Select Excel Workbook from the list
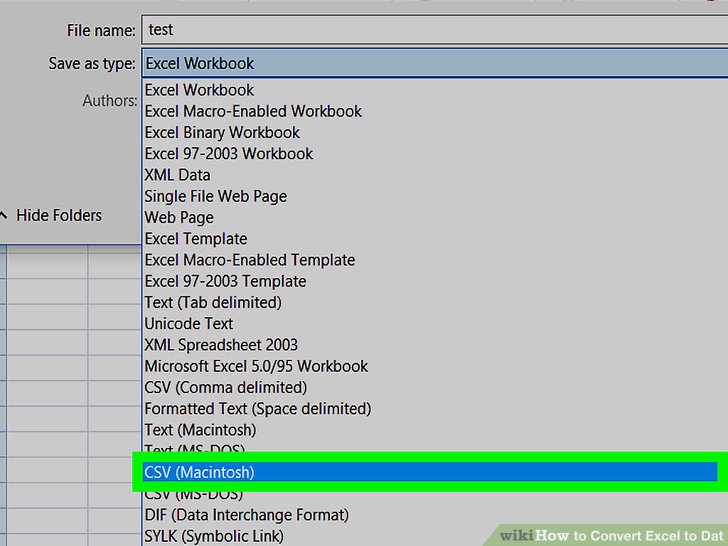 click(x=199, y=90)
